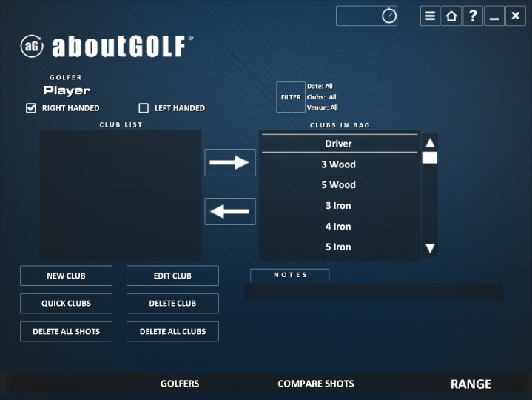Enable the Left Handed checkbox
This screenshot has height=400, width=532.
pyautogui.click(x=144, y=108)
